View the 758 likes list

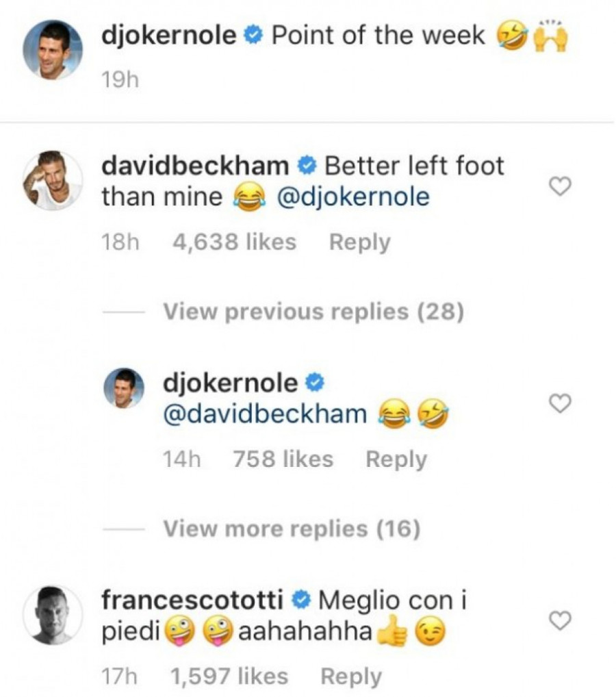tap(283, 459)
